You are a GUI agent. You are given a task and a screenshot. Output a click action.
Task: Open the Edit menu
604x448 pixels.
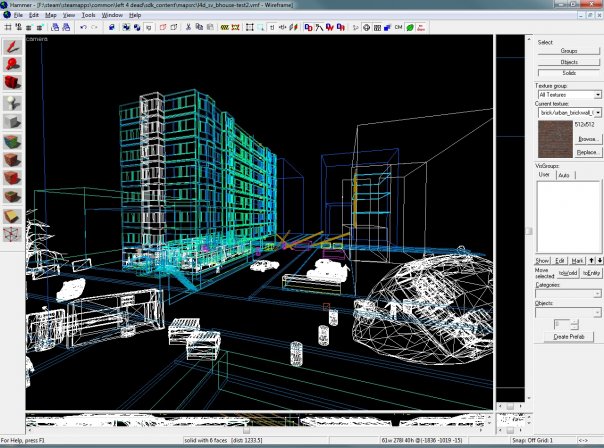pos(34,15)
